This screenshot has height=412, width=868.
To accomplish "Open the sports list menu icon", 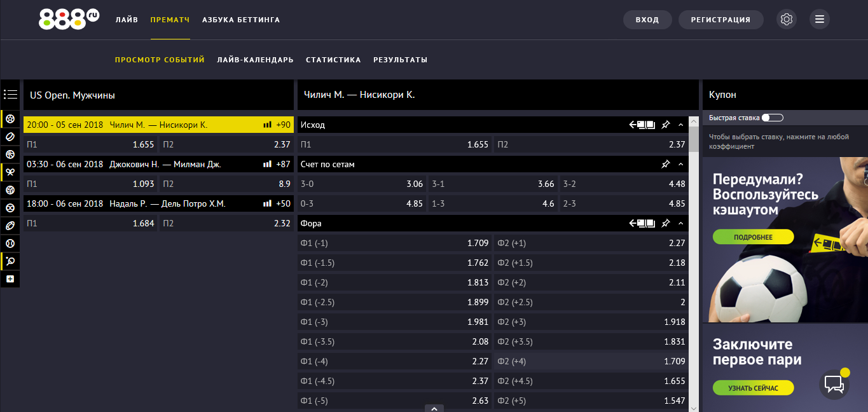I will click(x=10, y=94).
